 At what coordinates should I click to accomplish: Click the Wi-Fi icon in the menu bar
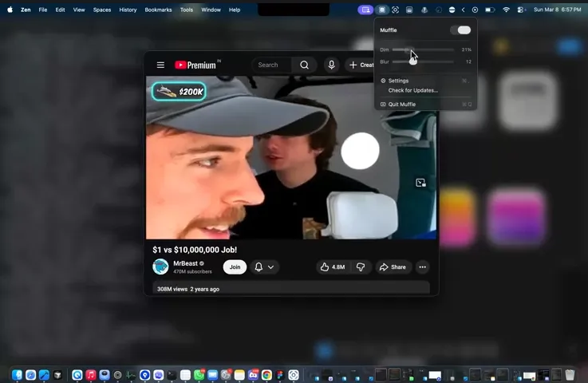pos(505,10)
